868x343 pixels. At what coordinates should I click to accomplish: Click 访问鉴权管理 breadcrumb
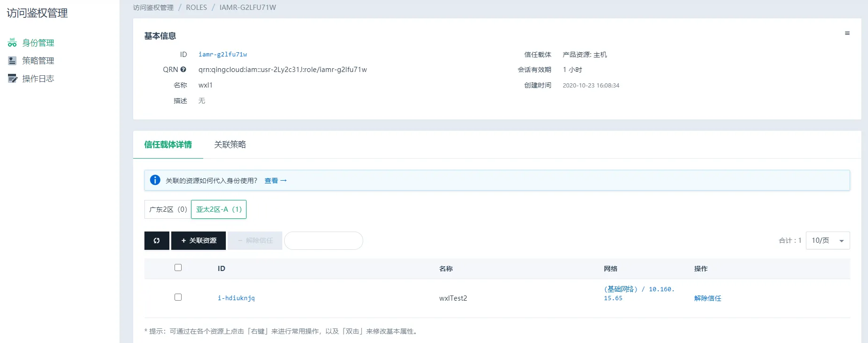(x=153, y=8)
